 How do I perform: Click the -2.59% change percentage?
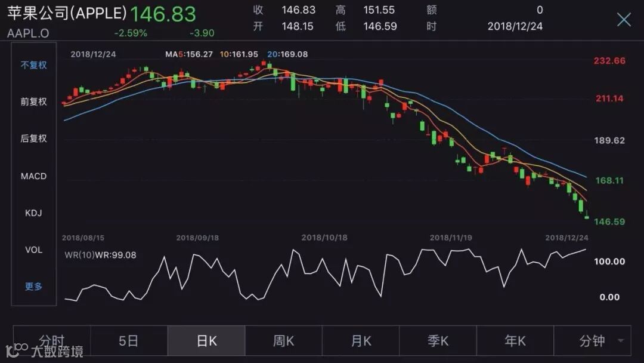click(131, 33)
